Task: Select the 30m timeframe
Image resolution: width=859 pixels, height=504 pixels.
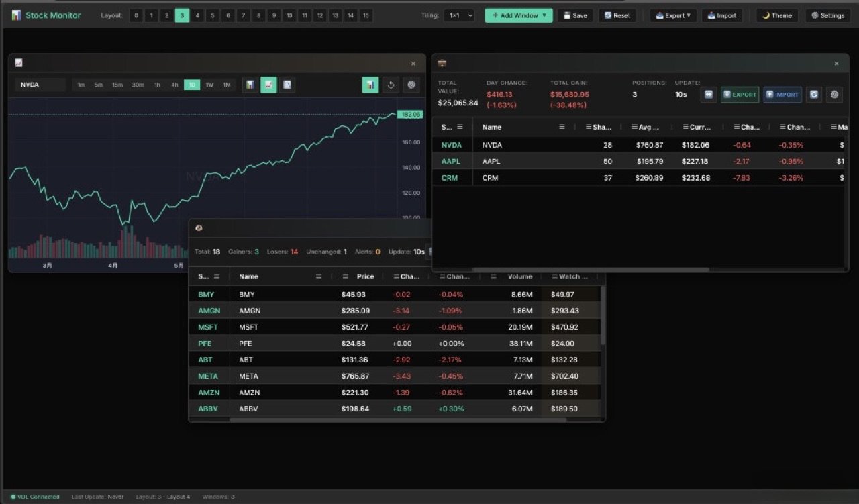Action: coord(138,85)
